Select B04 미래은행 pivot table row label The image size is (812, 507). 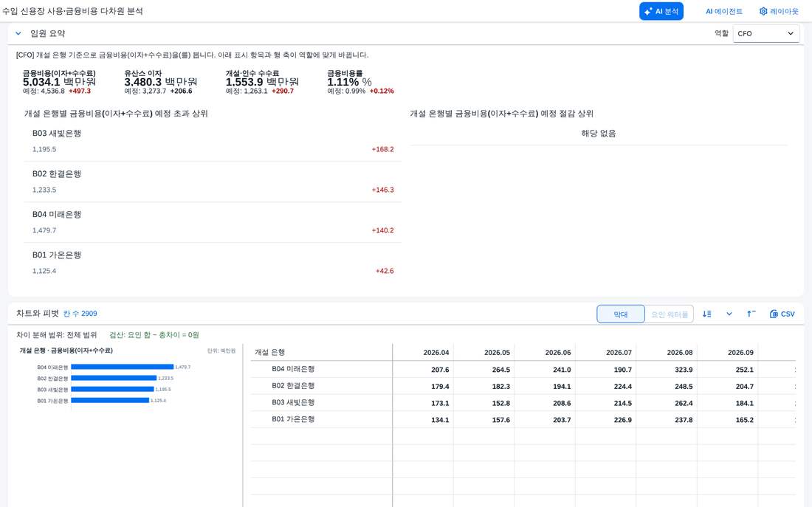coord(293,369)
